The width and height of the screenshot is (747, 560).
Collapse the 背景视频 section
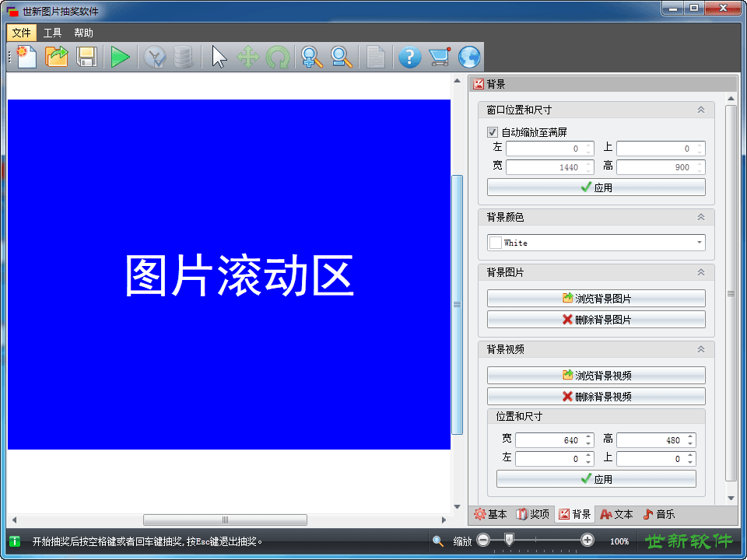coord(700,350)
